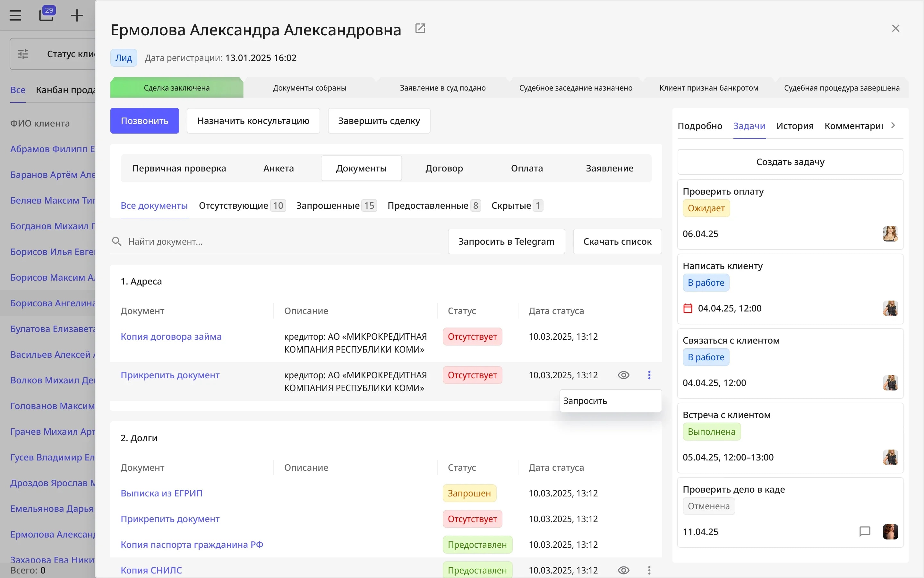Filter by Запрошенные documents
This screenshot has height=578, width=924.
pyautogui.click(x=336, y=206)
